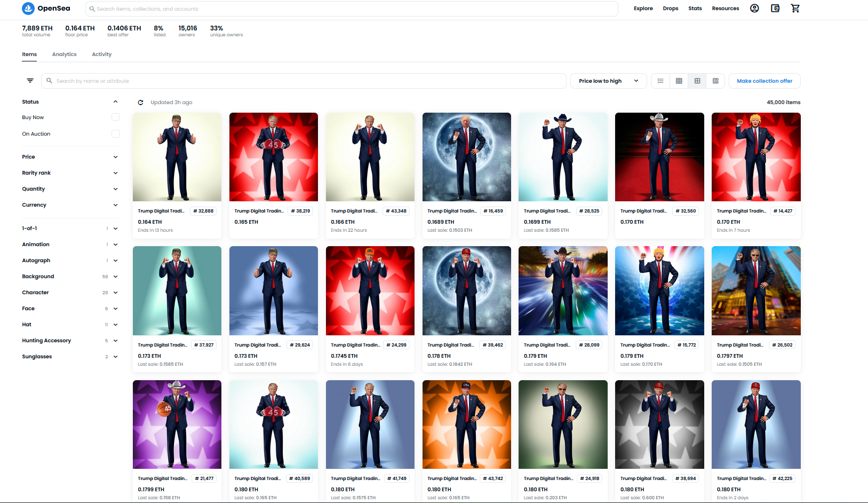
Task: Open the wallet icon in header
Action: coord(775,9)
